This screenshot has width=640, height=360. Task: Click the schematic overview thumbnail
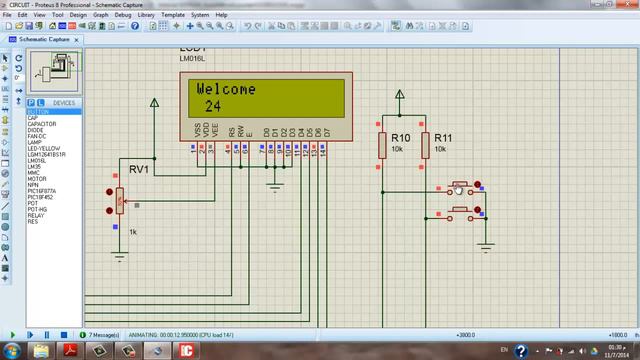(54, 71)
